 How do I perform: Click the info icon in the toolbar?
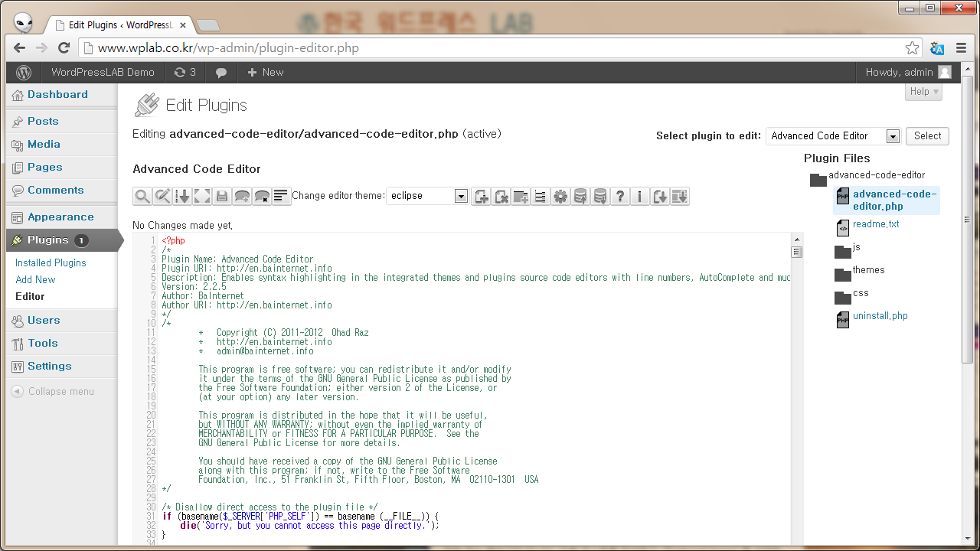click(x=640, y=196)
